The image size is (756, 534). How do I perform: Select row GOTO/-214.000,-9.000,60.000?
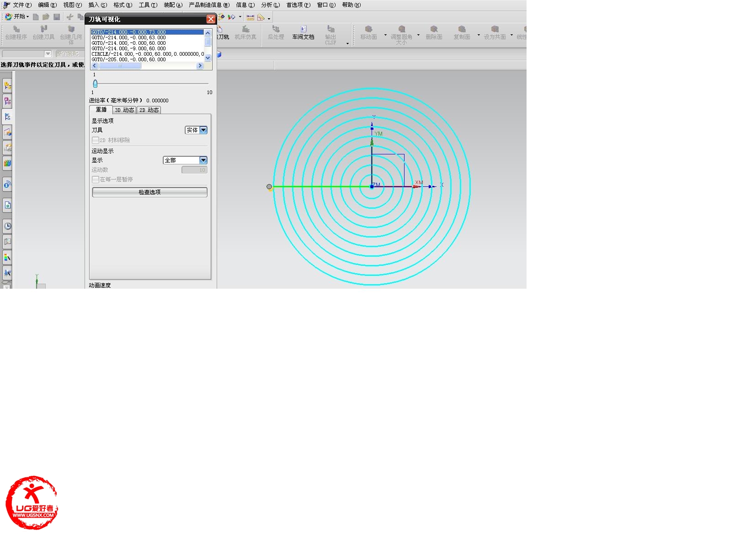(x=147, y=48)
